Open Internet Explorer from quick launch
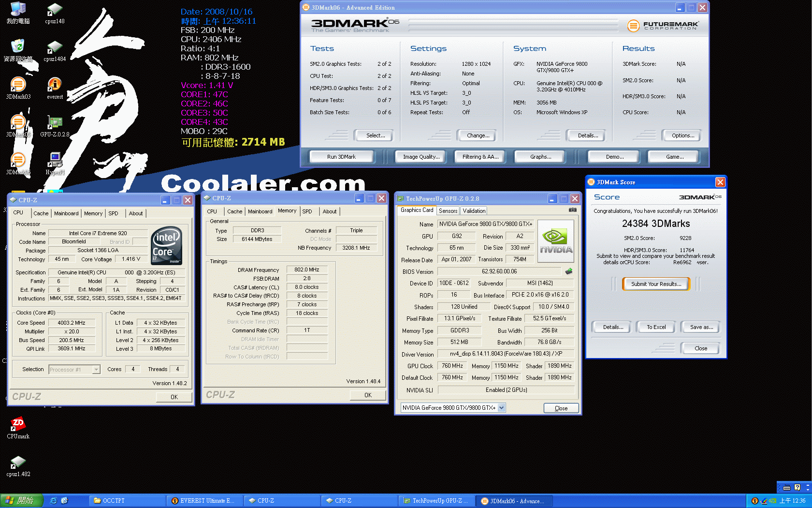The height and width of the screenshot is (508, 812). tap(54, 501)
